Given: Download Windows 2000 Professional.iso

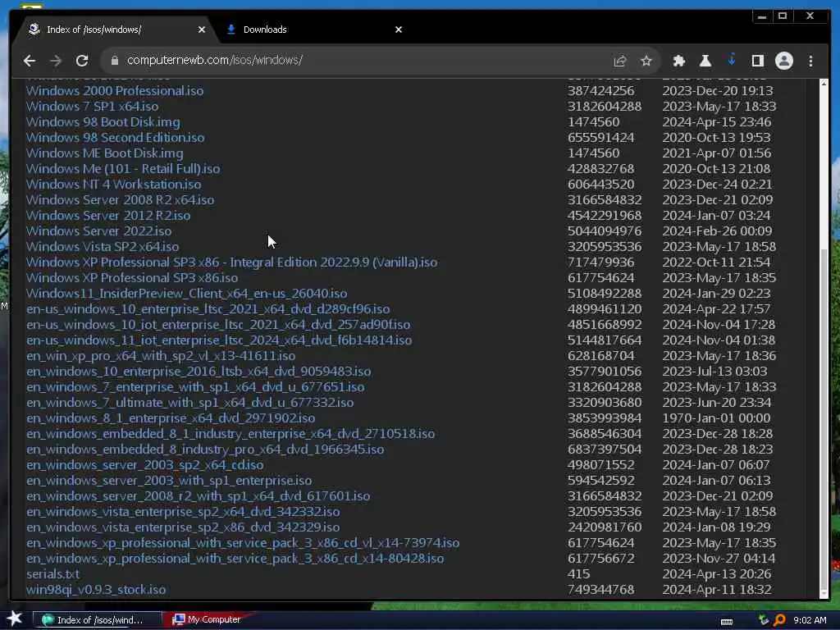Looking at the screenshot, I should tap(115, 90).
